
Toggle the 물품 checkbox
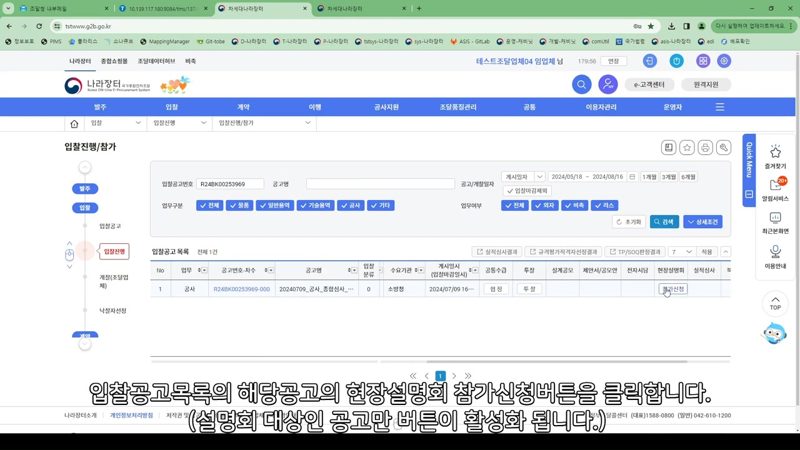click(x=239, y=205)
